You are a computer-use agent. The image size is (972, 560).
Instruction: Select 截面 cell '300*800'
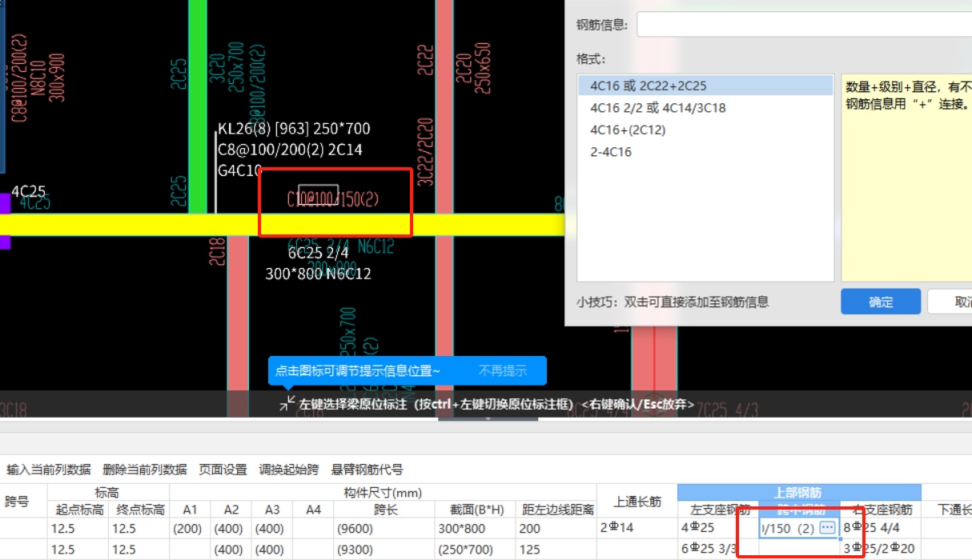[x=476, y=528]
